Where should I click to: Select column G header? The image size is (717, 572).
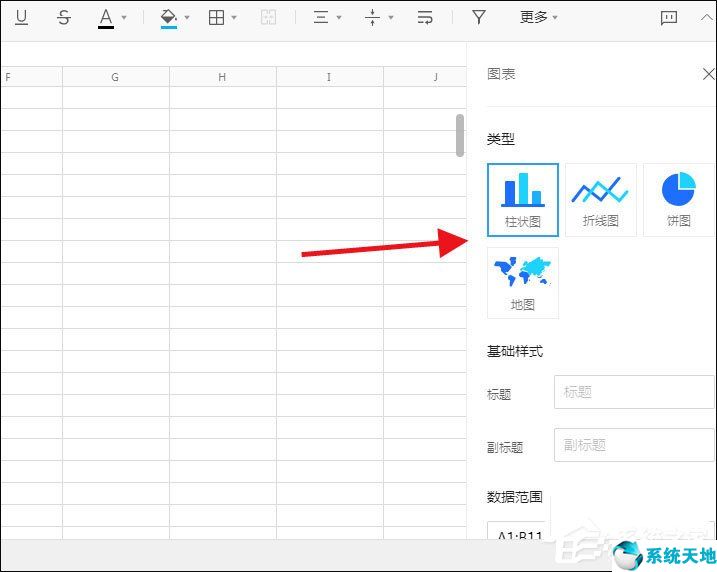[x=116, y=77]
